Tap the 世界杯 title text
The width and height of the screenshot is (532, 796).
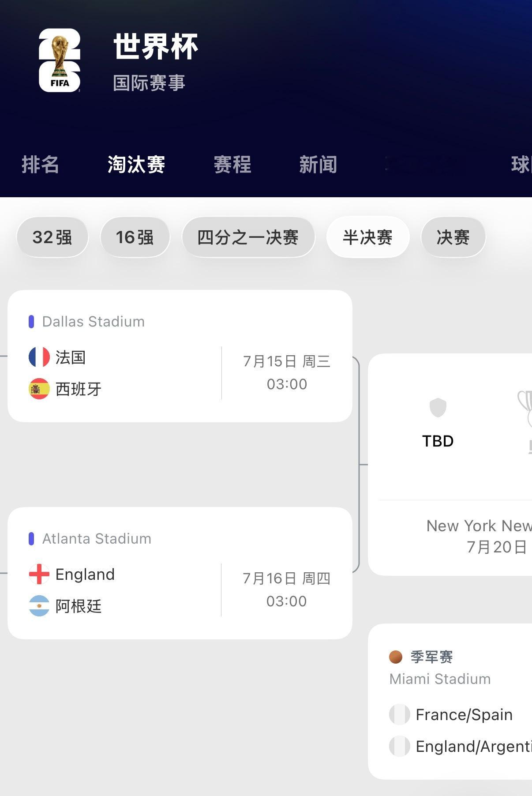click(x=156, y=46)
